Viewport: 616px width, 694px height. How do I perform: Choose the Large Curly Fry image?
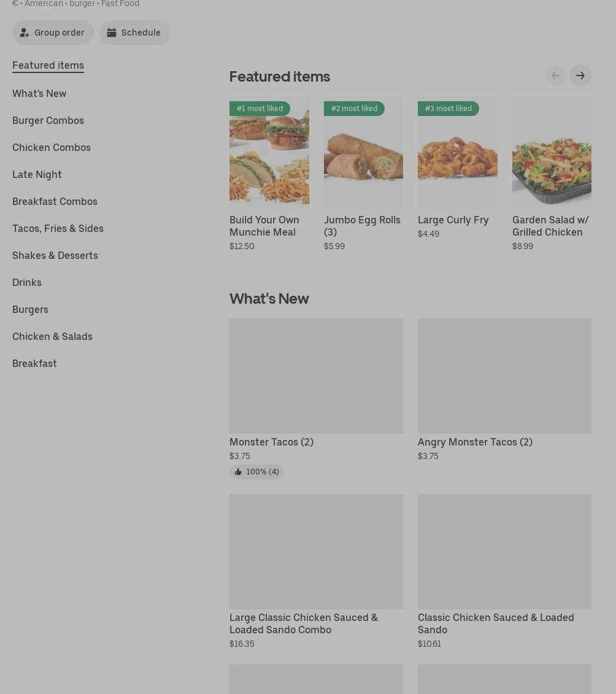click(x=457, y=153)
